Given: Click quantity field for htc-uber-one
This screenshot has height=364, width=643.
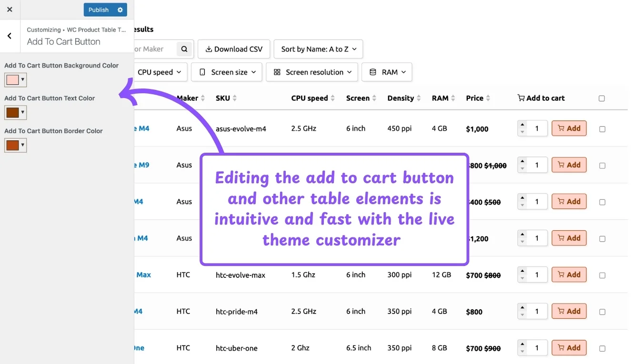Looking at the screenshot, I should coord(537,348).
